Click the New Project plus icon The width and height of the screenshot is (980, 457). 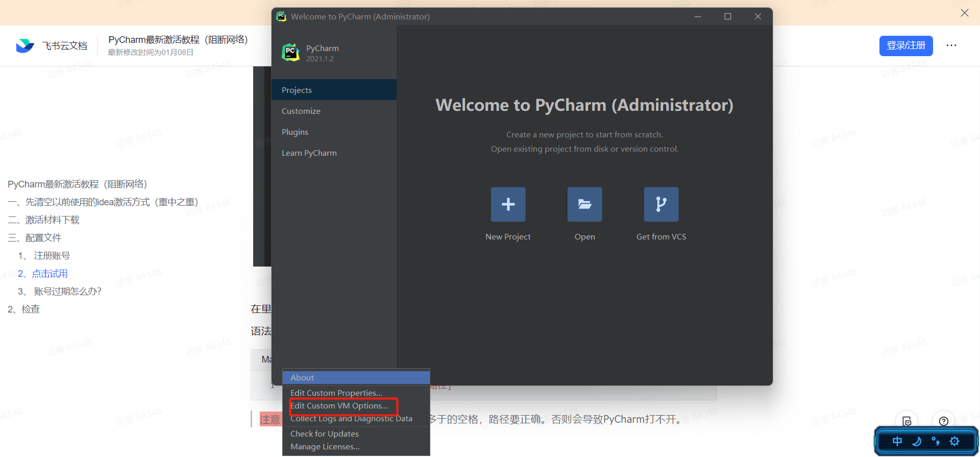[x=508, y=204]
